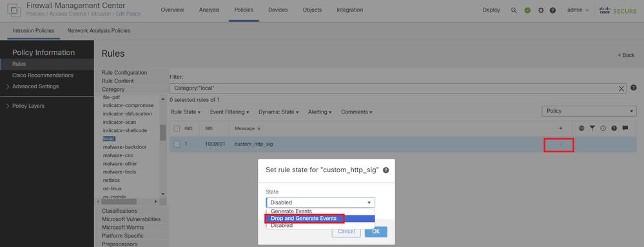The height and width of the screenshot is (247, 644).
Task: Open the State combo box showing Disabled
Action: (320, 203)
